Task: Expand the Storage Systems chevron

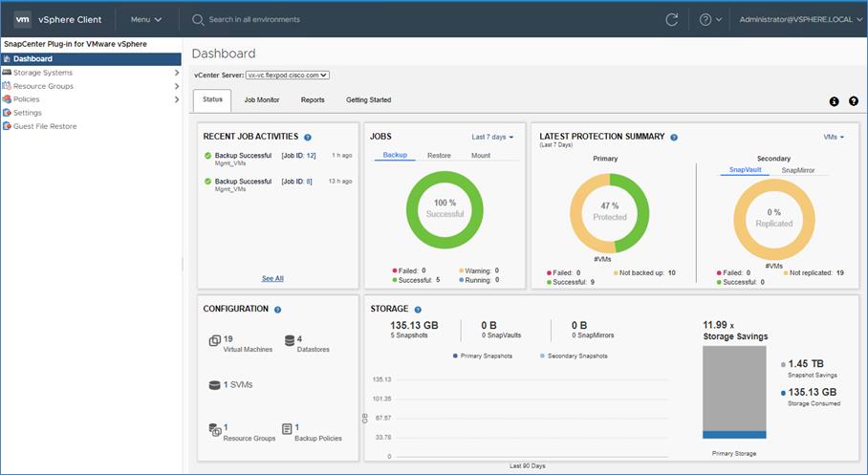Action: point(177,73)
